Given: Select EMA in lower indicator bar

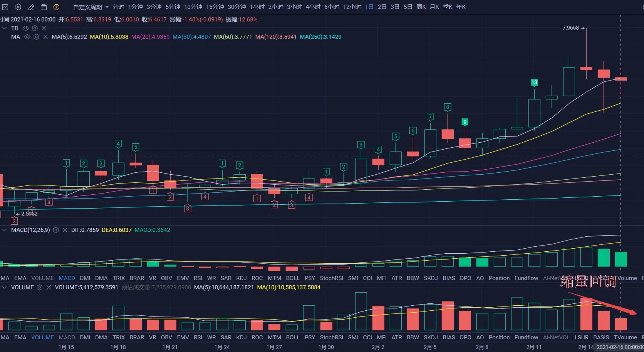Looking at the screenshot, I should coord(20,337).
